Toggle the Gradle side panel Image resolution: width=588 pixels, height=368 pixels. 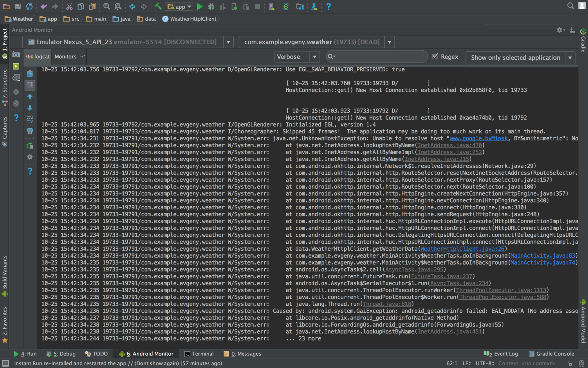[x=583, y=41]
